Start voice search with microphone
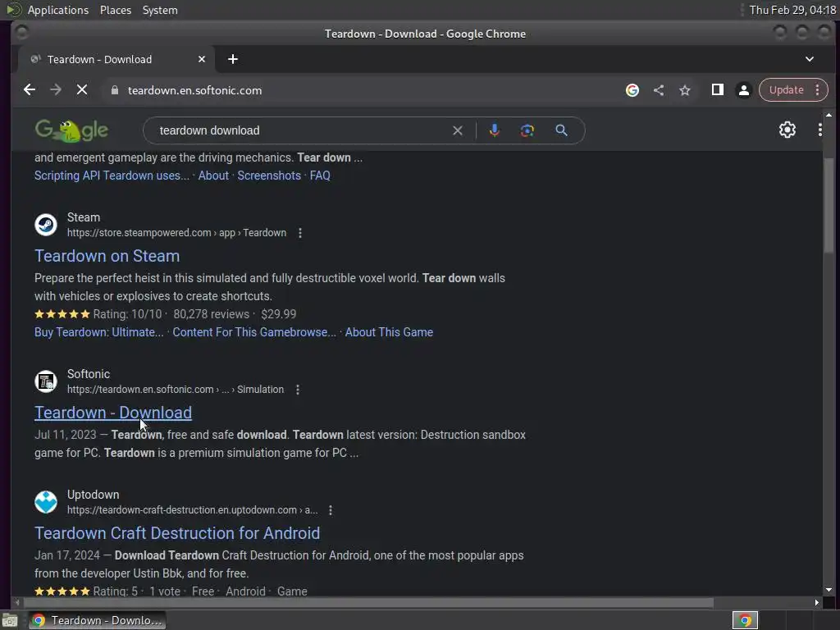The image size is (840, 630). coord(495,130)
